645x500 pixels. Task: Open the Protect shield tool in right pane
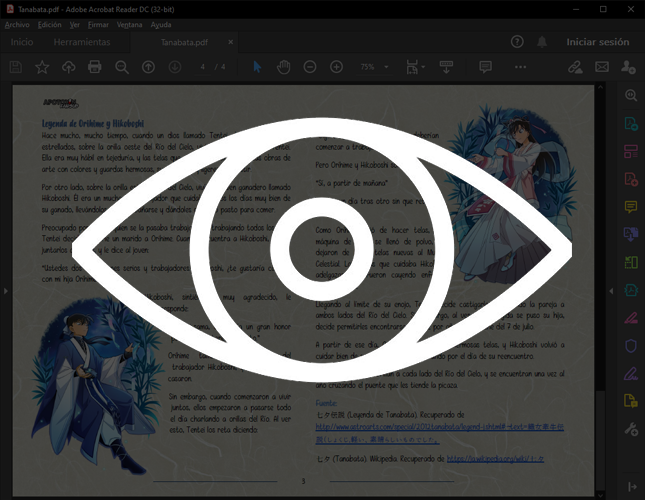631,346
